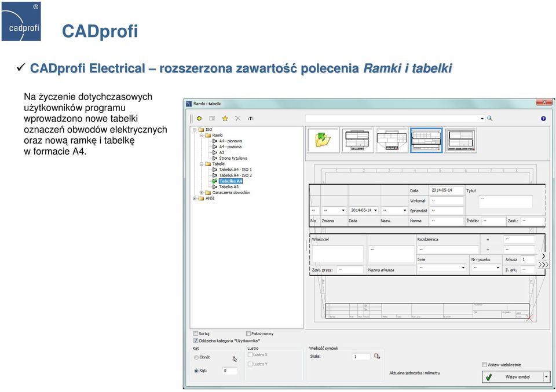Screen dimensions: 556x392
Task: Click the search text field at top
Action: point(393,119)
